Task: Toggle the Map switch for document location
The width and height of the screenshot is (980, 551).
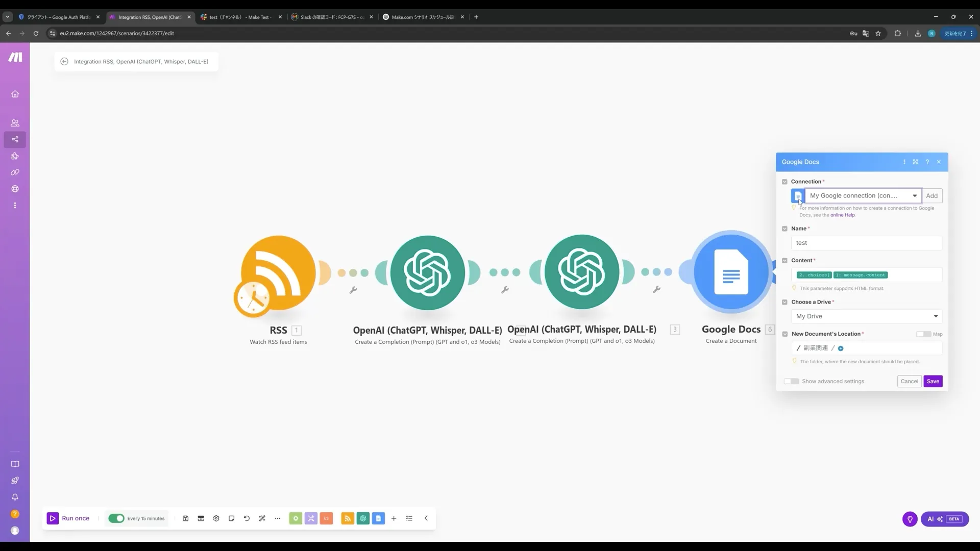Action: point(923,334)
